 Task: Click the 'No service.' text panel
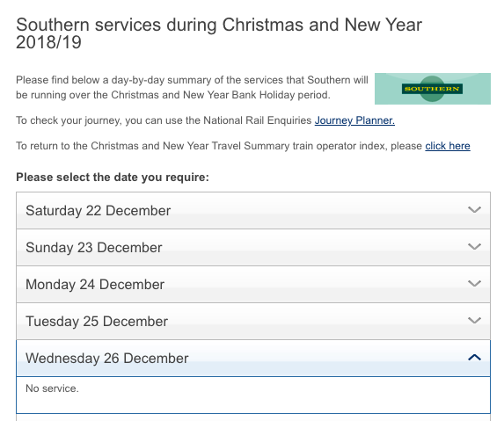(x=253, y=395)
